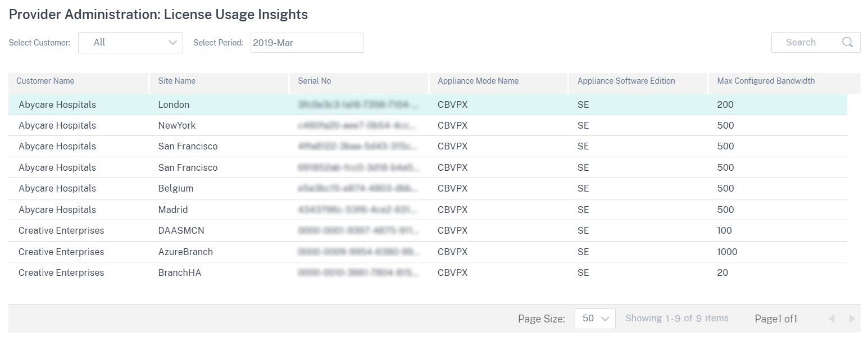Select the AzureBranch site cell
868x341 pixels.
[185, 252]
